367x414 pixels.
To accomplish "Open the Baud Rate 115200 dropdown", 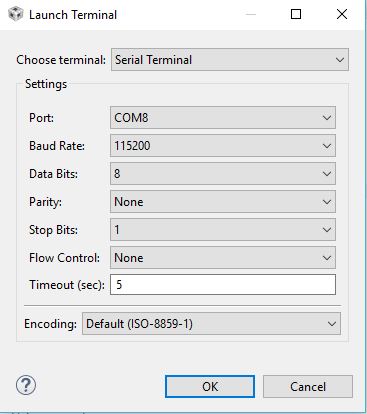I will tap(223, 146).
